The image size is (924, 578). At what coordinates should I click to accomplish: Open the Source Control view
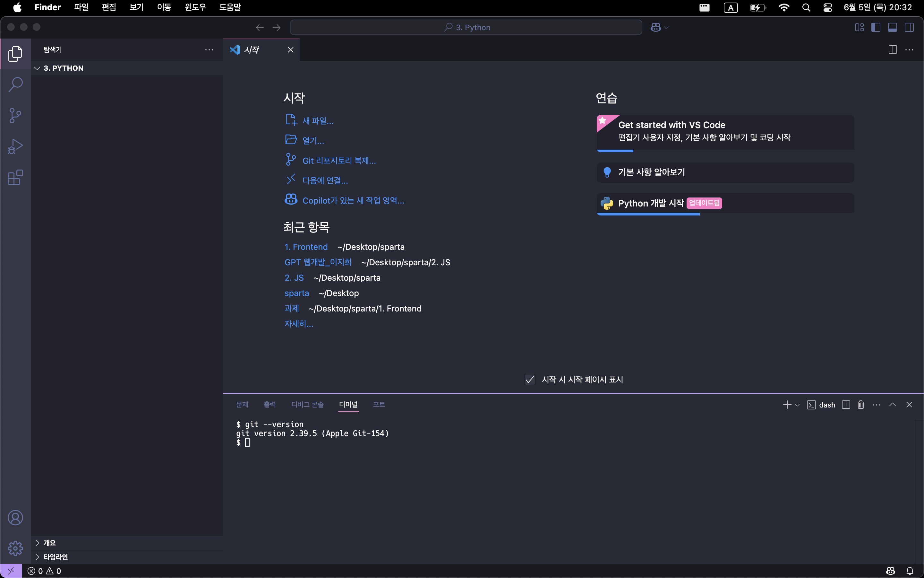pyautogui.click(x=15, y=116)
